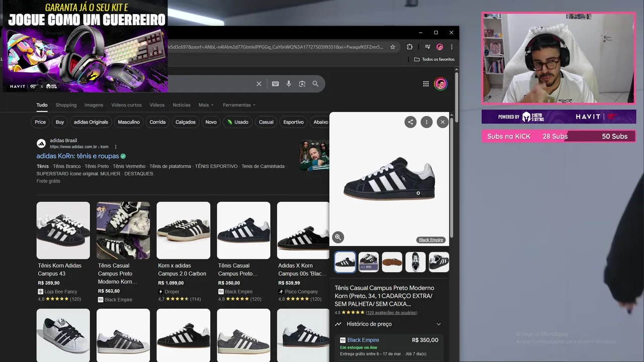Viewport: 644px width, 362px height.
Task: Close the product detail panel
Action: point(442,122)
